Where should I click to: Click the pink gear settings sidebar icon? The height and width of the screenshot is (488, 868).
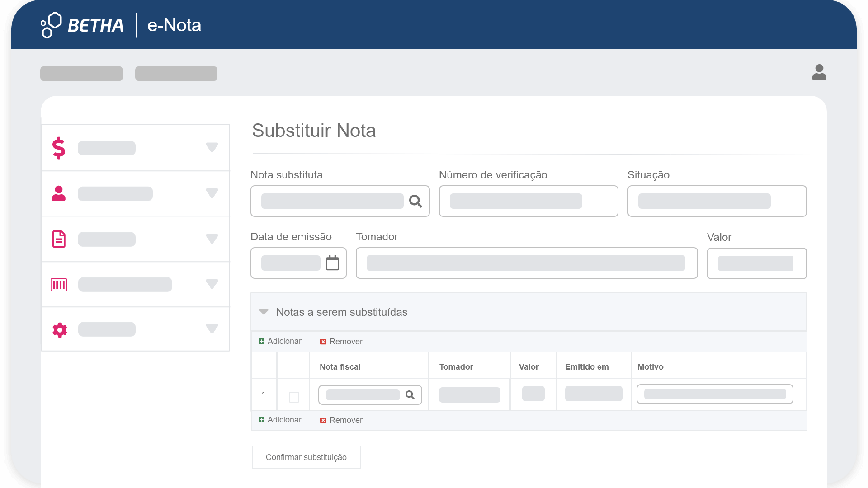[60, 330]
